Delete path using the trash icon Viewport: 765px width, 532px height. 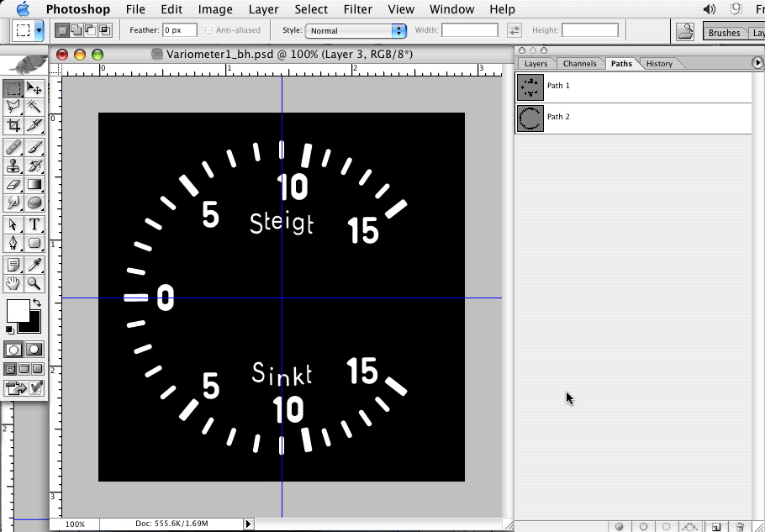[740, 527]
